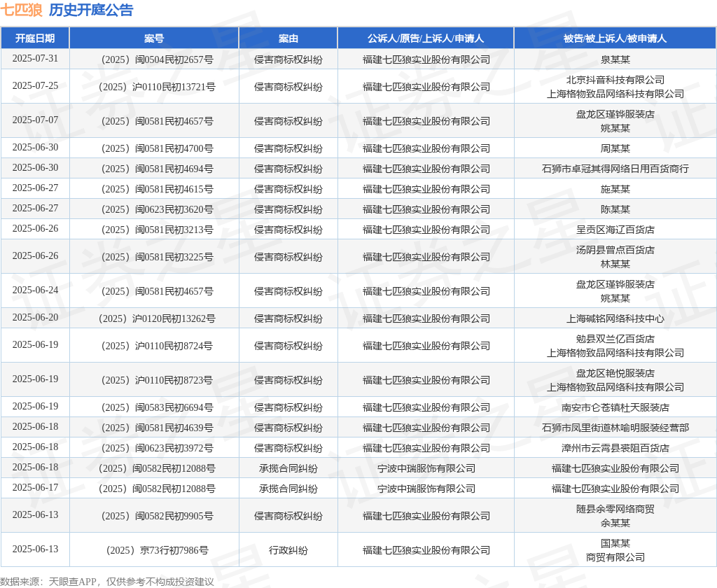Select defendant 呈贡区海辽百货店
Viewport: 717px width, 588px height.
pyautogui.click(x=615, y=230)
